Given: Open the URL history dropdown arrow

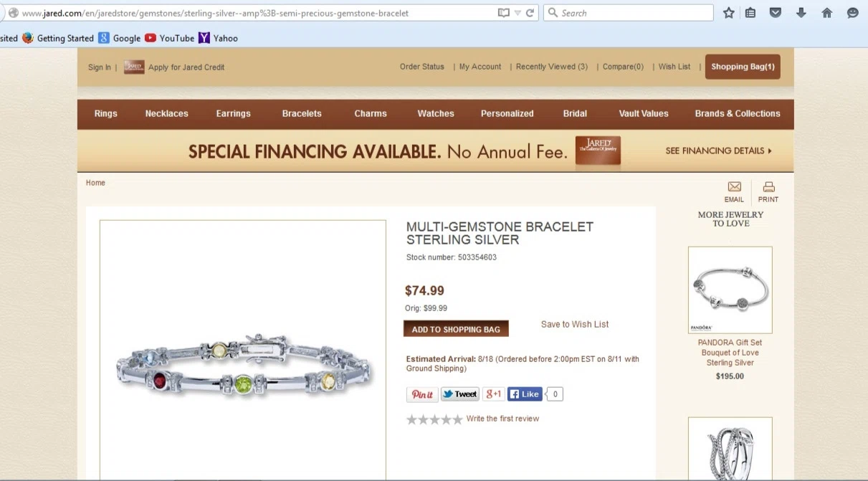Looking at the screenshot, I should click(518, 13).
